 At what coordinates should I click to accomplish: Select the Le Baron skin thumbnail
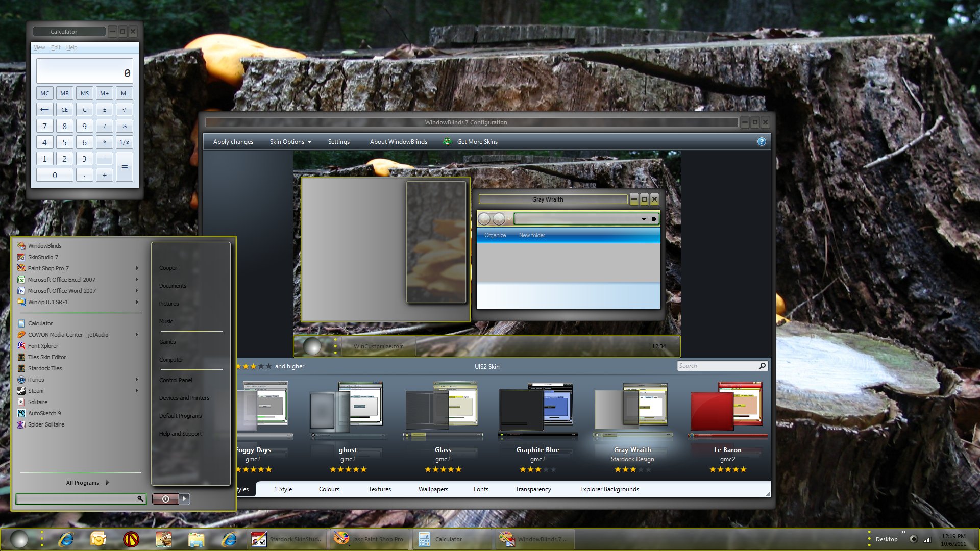tap(727, 411)
